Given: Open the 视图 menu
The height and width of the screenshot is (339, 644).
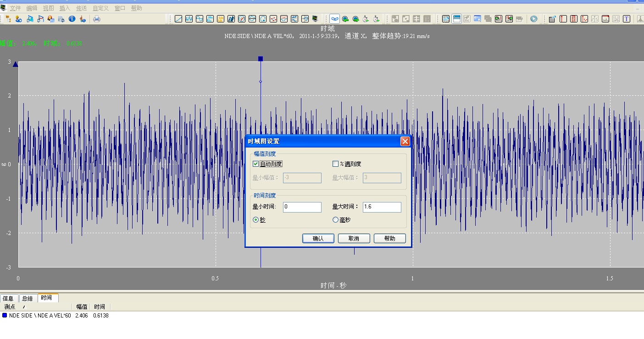Looking at the screenshot, I should [x=48, y=8].
